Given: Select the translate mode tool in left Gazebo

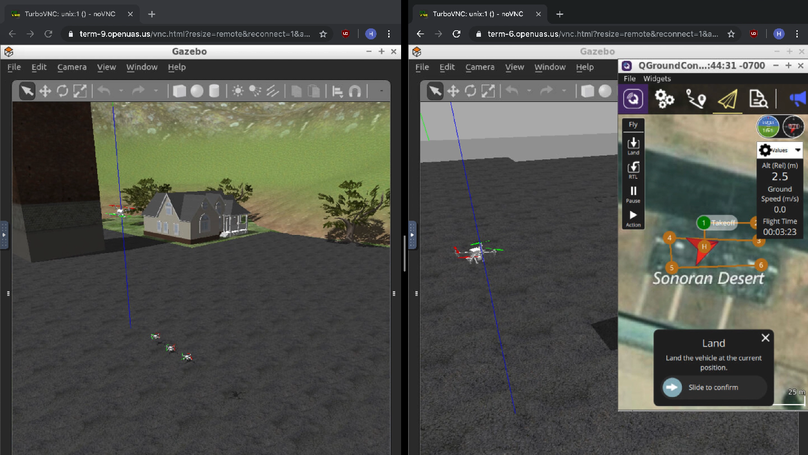Looking at the screenshot, I should (x=45, y=91).
